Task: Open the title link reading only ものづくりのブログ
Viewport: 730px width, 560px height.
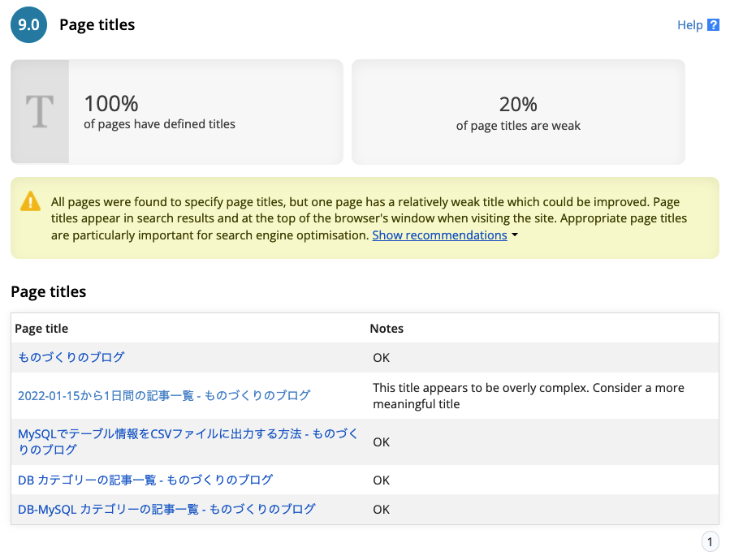Action: (x=71, y=357)
